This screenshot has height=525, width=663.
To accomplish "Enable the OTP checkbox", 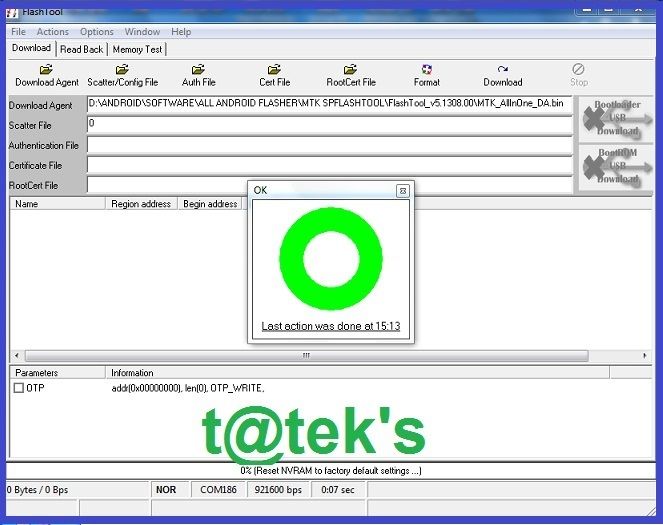I will (x=18, y=388).
